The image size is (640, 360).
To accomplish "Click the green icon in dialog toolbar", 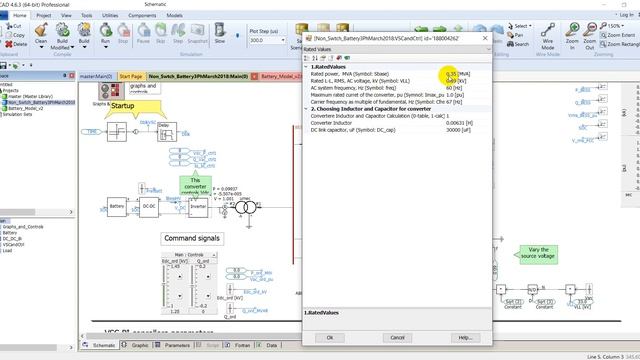I will [347, 58].
